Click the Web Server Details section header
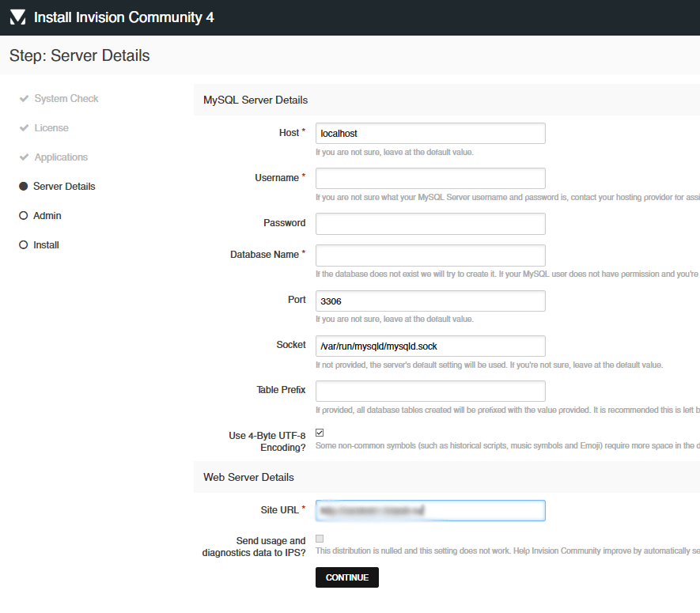700x613 pixels. click(248, 477)
